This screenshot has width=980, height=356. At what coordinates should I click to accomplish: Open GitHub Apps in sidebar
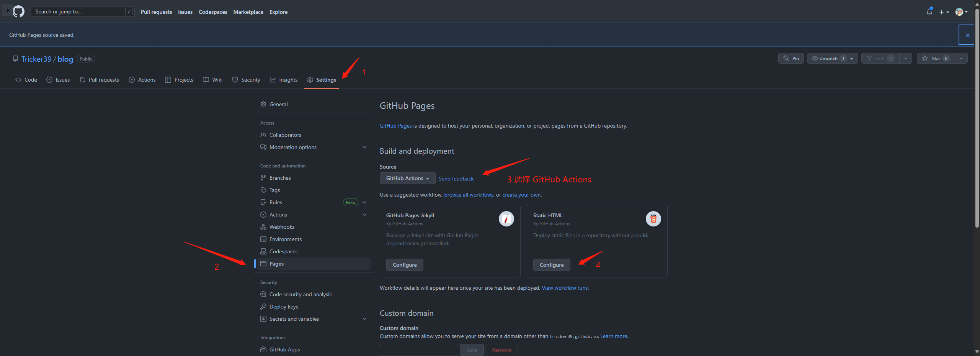pyautogui.click(x=314, y=349)
